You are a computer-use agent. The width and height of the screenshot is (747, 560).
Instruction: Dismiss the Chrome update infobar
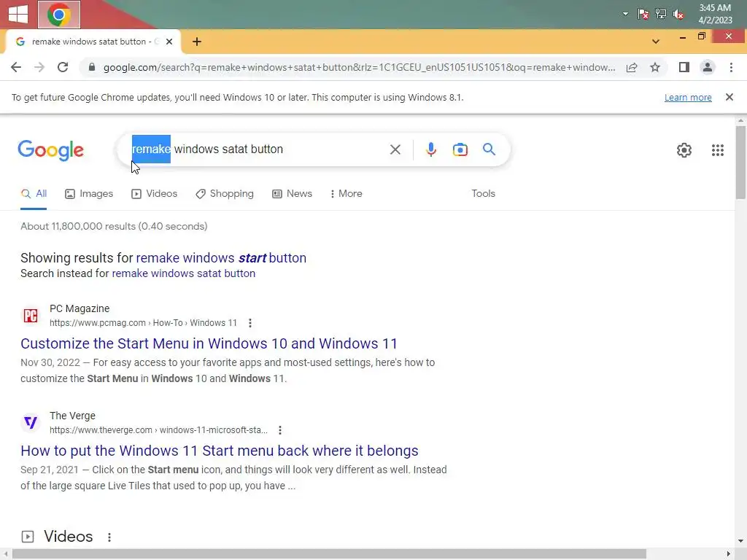click(729, 97)
